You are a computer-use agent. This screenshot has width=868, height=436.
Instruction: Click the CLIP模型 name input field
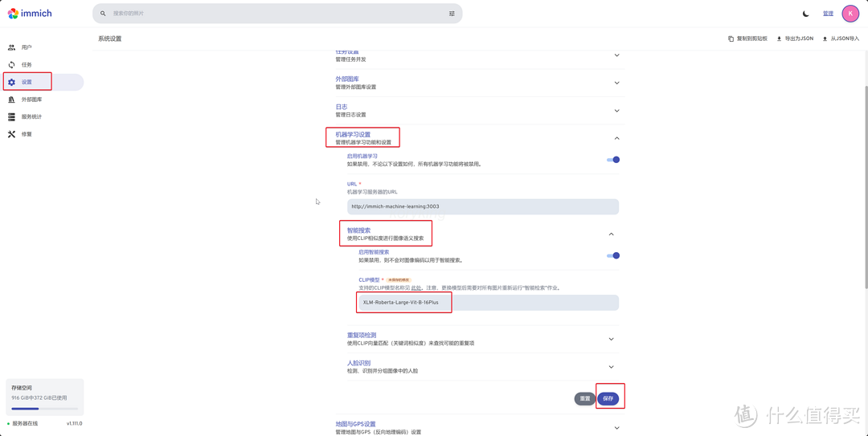tap(489, 303)
